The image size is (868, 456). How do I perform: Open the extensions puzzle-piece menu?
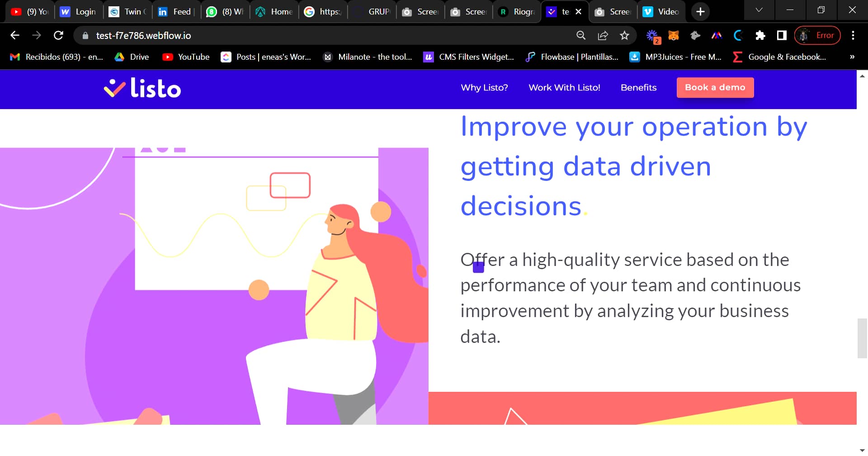coord(760,35)
